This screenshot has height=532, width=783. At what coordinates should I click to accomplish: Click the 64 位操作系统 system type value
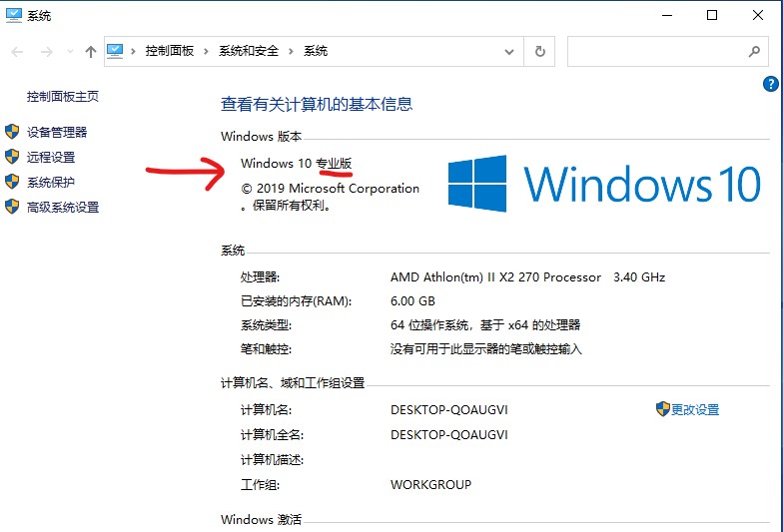point(485,325)
